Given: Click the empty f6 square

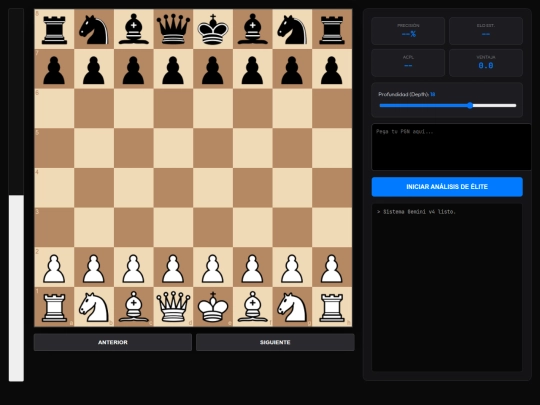Looking at the screenshot, I should pos(252,108).
